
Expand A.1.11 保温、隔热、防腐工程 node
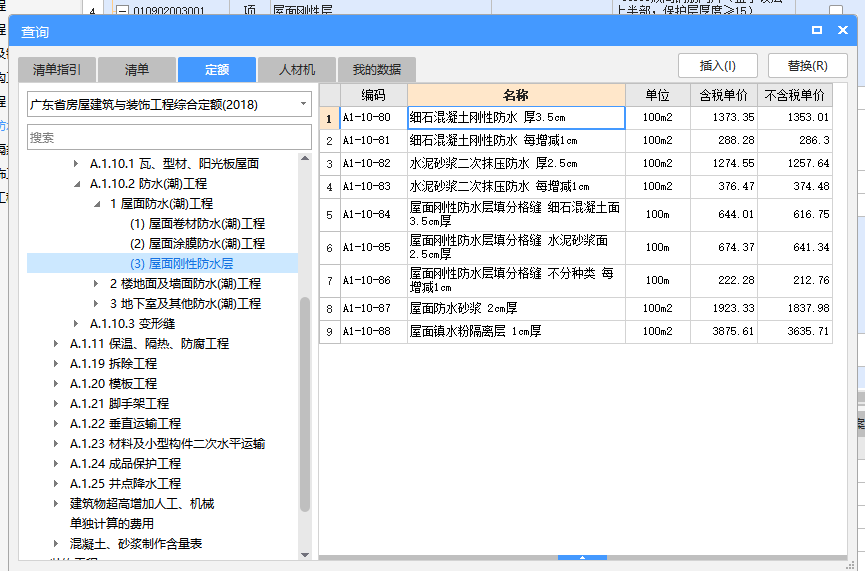point(56,344)
